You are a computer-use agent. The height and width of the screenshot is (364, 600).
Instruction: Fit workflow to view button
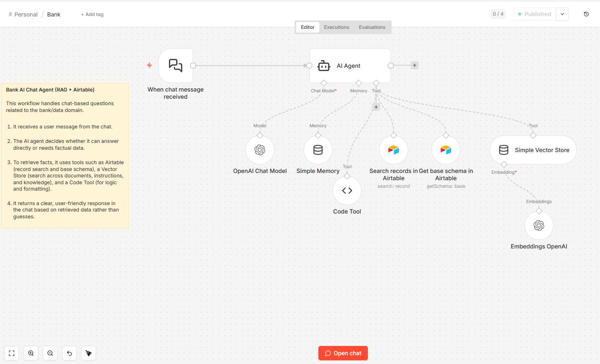click(x=12, y=353)
